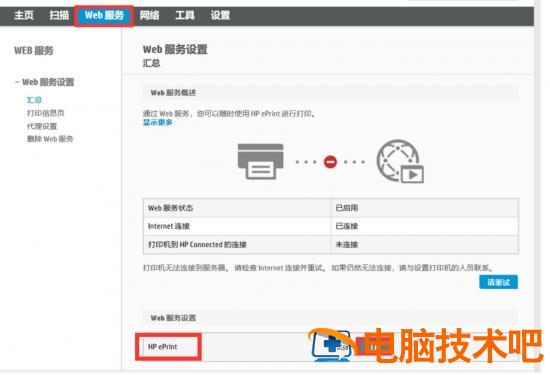This screenshot has width=550, height=375.
Task: Click the lower Web 服务设置 section header
Action: point(330,318)
